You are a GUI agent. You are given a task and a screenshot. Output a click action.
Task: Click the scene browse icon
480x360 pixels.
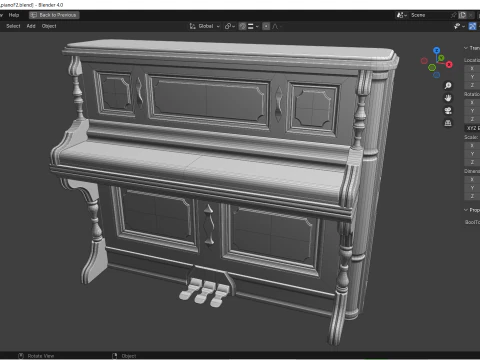pyautogui.click(x=401, y=15)
